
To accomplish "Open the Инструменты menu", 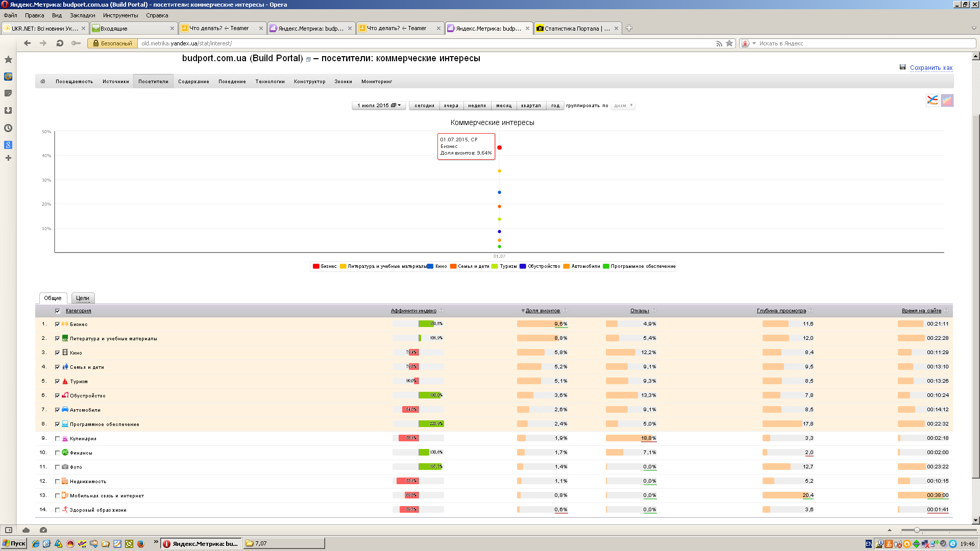I will 120,15.
